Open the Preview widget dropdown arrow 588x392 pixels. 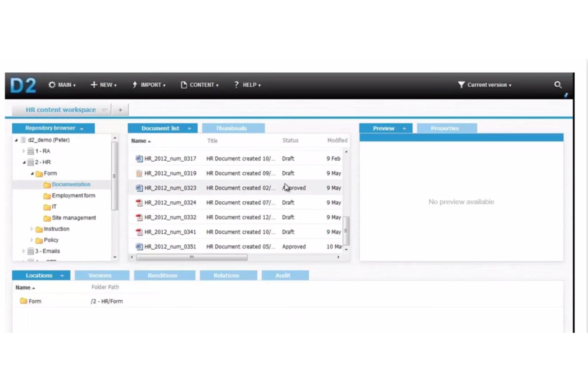click(404, 129)
